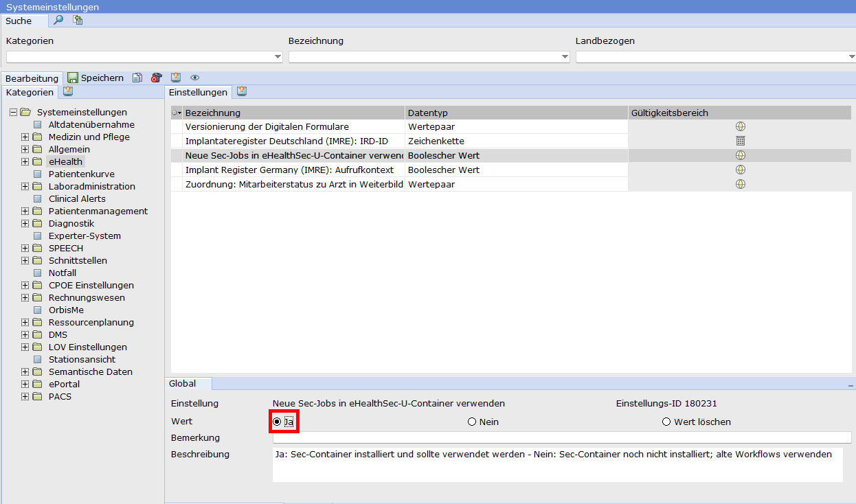
Task: Expand the eHealth tree node
Action: coord(25,161)
